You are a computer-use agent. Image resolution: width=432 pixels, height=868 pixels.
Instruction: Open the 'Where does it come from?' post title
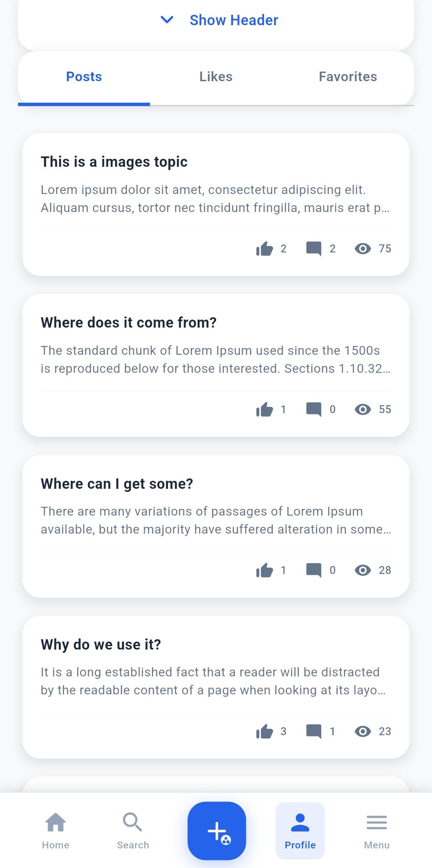coord(128,323)
